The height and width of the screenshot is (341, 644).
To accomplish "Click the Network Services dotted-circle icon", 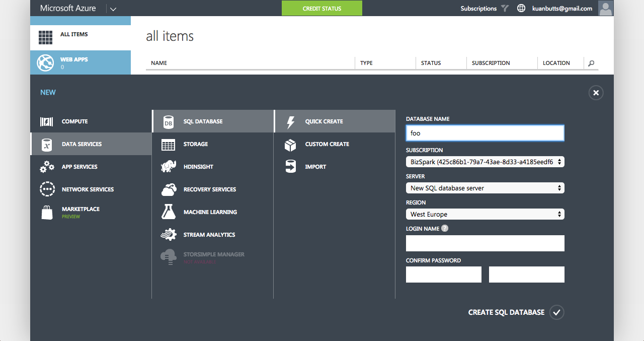I will [47, 189].
